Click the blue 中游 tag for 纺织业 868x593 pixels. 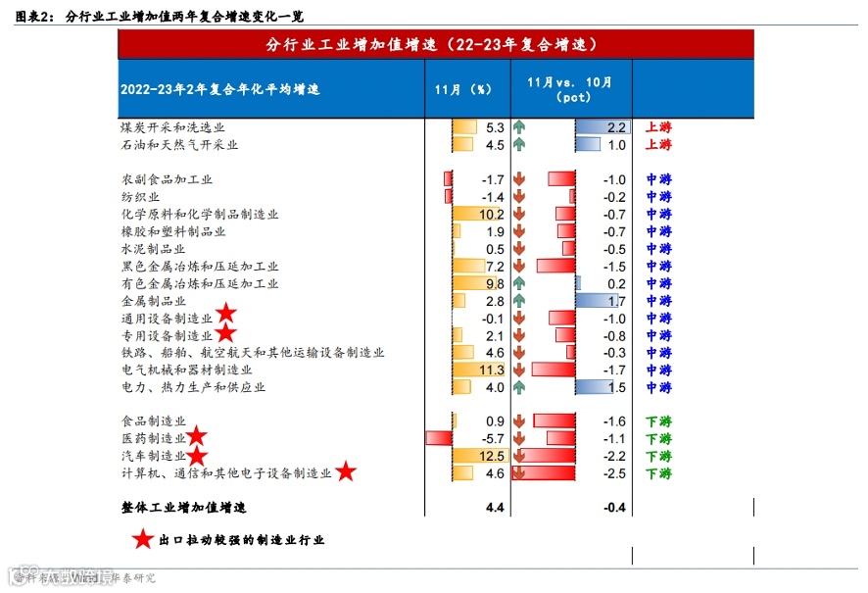pos(658,197)
